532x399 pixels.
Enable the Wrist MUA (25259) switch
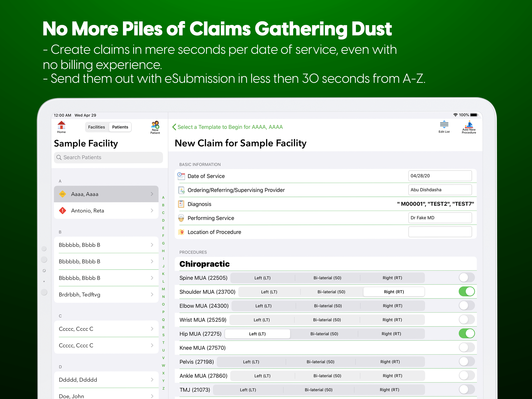pos(467,320)
